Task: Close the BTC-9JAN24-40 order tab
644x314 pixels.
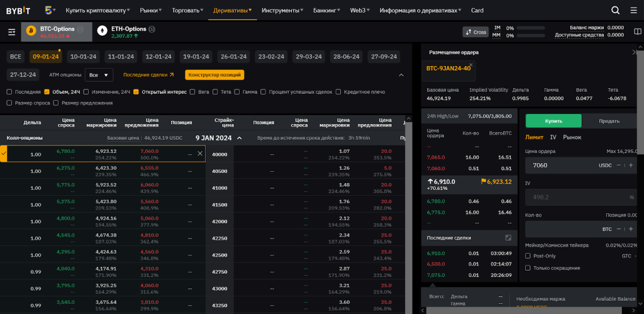Action: (x=470, y=64)
